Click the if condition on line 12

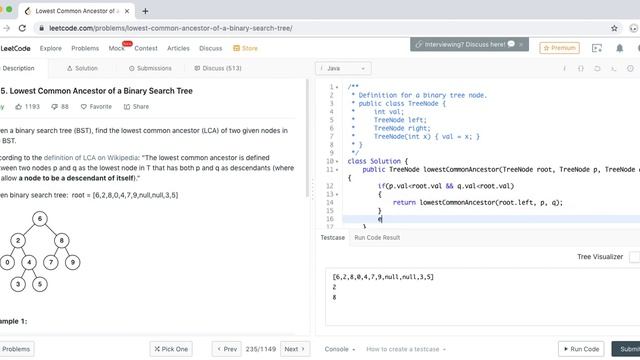click(446, 186)
